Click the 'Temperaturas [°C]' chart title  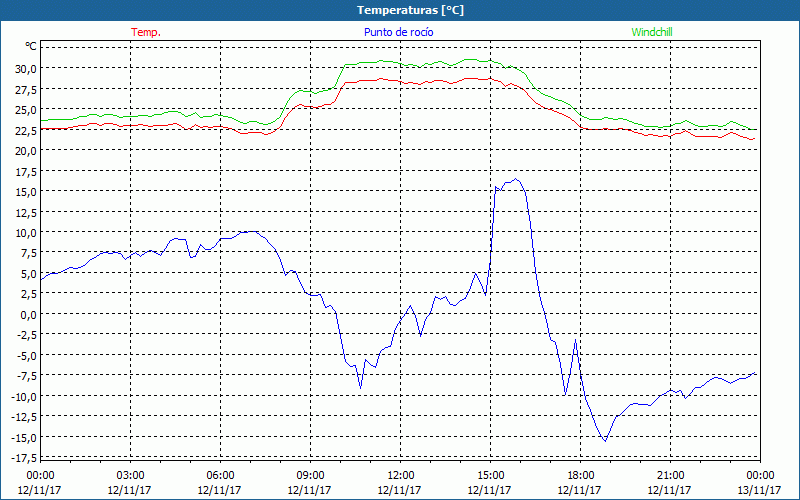[x=410, y=10]
